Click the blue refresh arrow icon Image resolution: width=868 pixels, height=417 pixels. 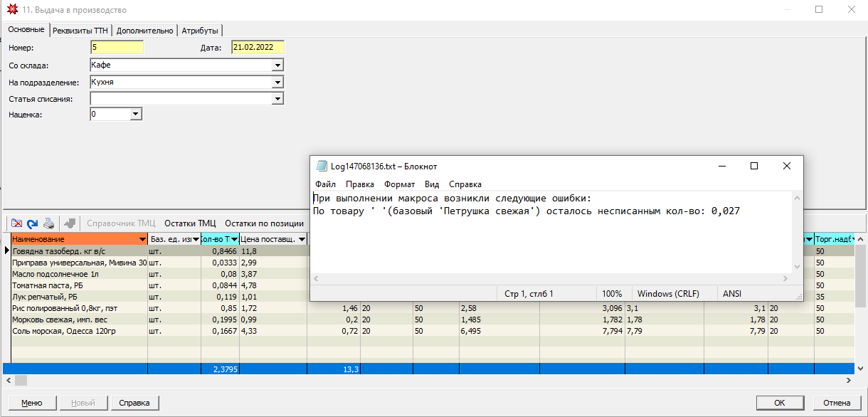click(32, 223)
